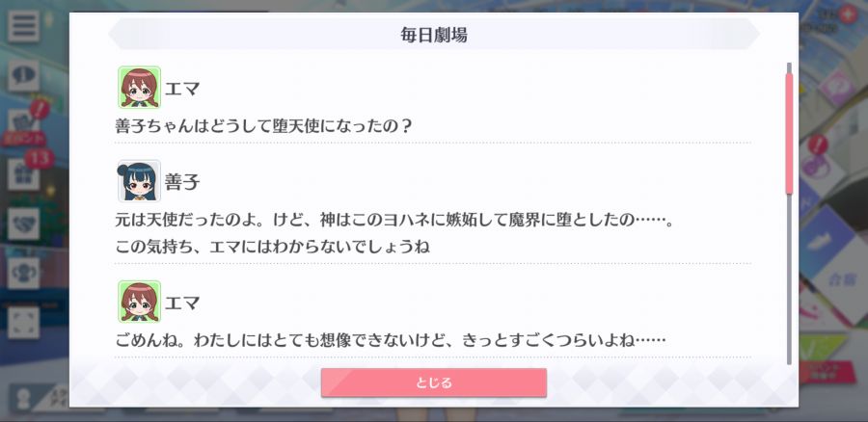The width and height of the screenshot is (868, 422).
Task: Open the handshake friends icon
Action: tap(23, 224)
